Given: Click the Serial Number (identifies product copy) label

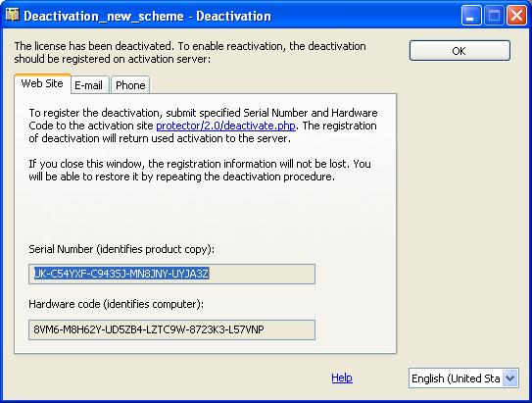Looking at the screenshot, I should pos(121,249).
